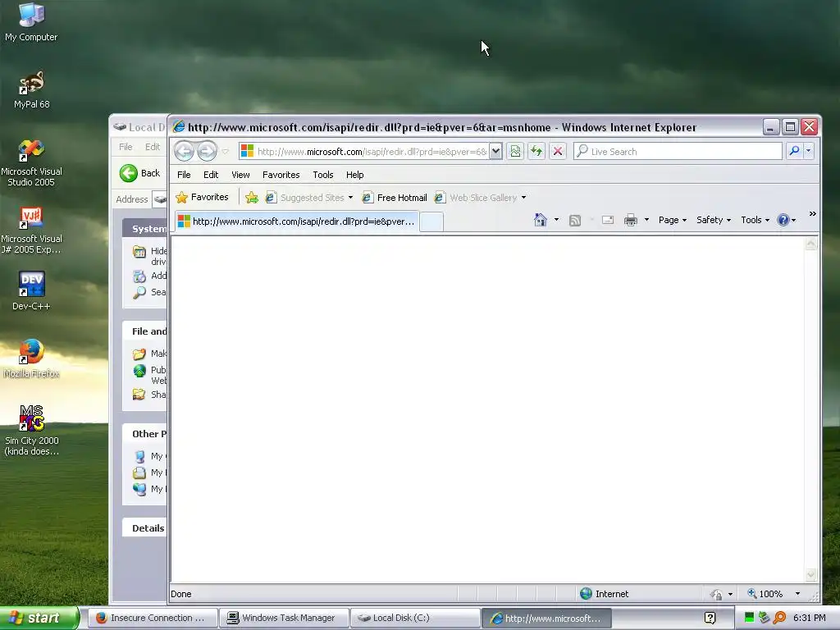Screen dimensions: 840x630
Task: Click the Add to Favorites Bar icon
Action: coord(252,198)
